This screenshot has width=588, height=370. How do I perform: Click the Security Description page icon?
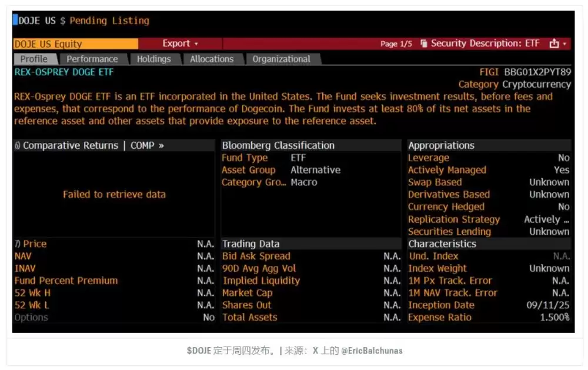point(423,44)
